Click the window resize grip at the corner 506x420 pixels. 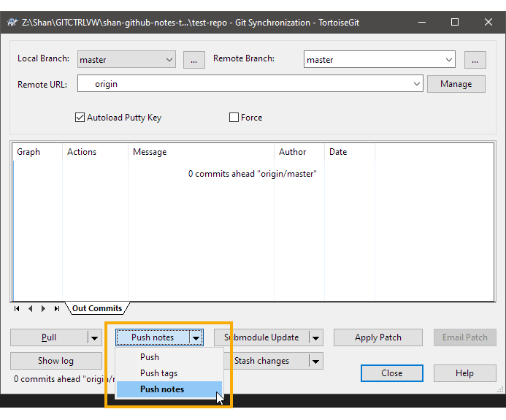pos(500,389)
